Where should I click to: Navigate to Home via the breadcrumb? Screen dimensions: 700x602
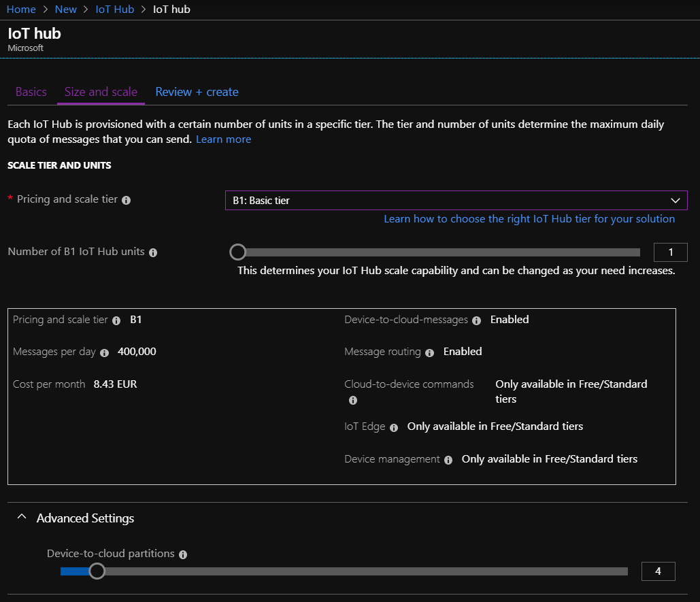tap(20, 9)
